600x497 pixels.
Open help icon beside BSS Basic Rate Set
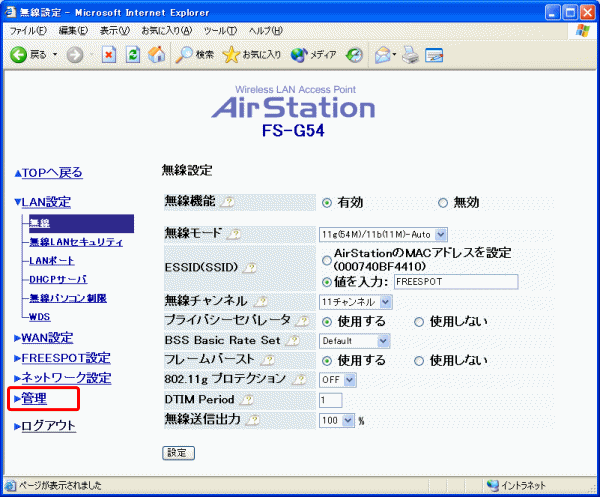pos(293,340)
